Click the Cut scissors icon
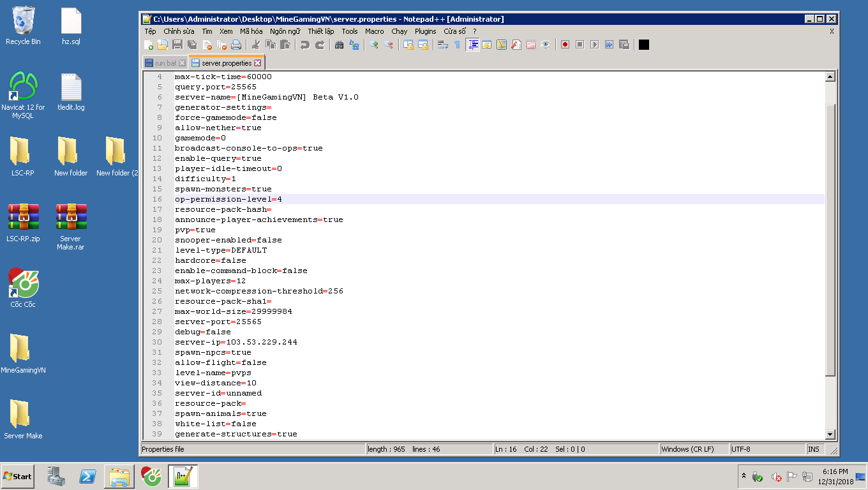Viewport: 868px width, 490px height. (x=256, y=45)
